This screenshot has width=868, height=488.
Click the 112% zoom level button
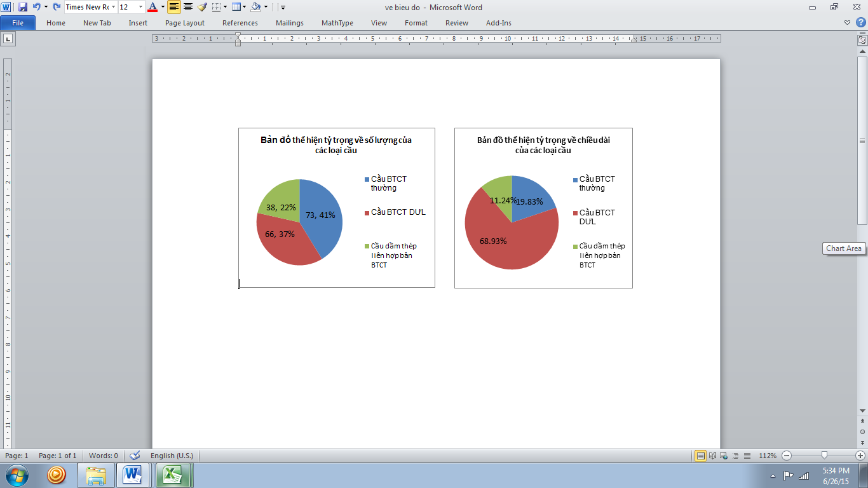(768, 456)
